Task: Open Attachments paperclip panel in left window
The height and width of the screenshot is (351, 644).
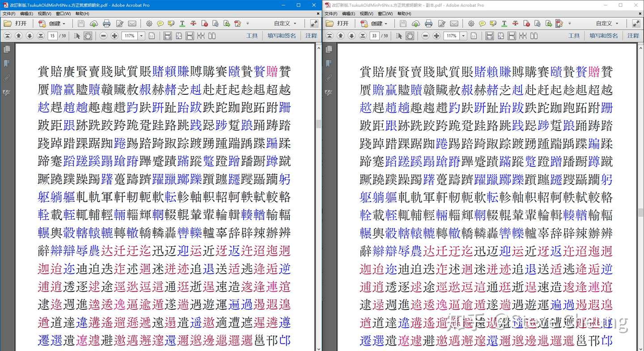Action: (x=7, y=78)
